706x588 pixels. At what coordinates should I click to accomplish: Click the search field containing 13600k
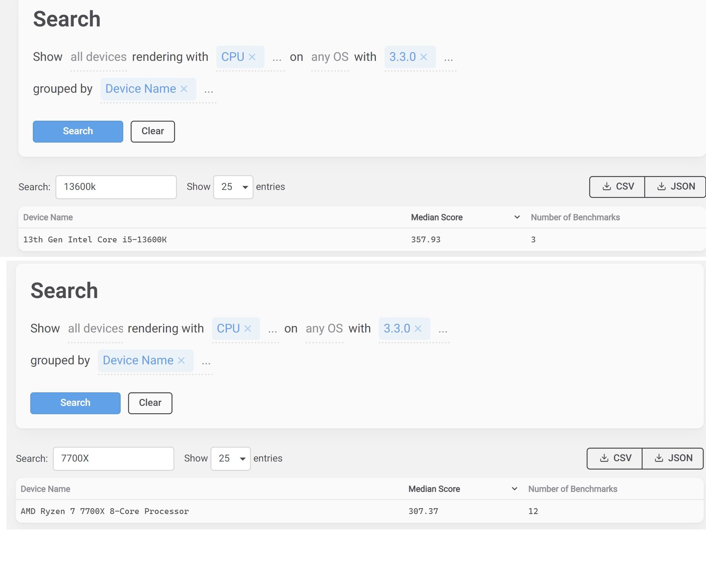[x=116, y=187]
